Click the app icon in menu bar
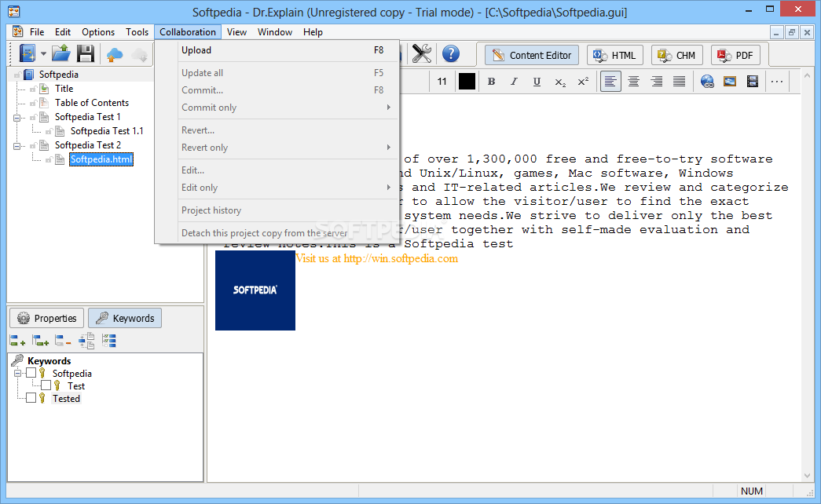Viewport: 821px width, 504px height. (17, 32)
